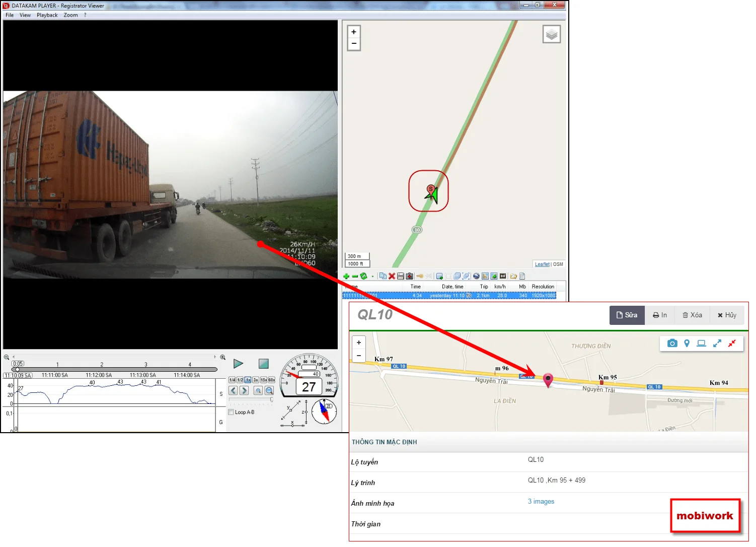
Task: Click the red collapse arrows on QL10 map
Action: click(x=732, y=343)
